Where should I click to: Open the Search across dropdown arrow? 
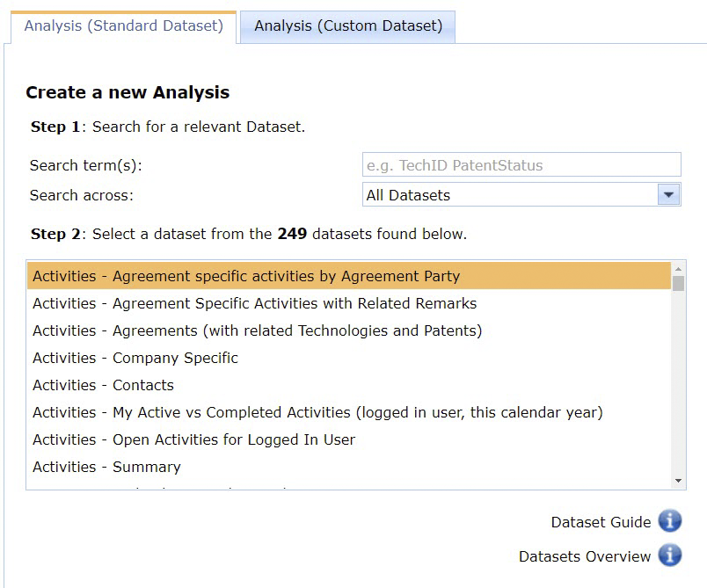coord(668,195)
